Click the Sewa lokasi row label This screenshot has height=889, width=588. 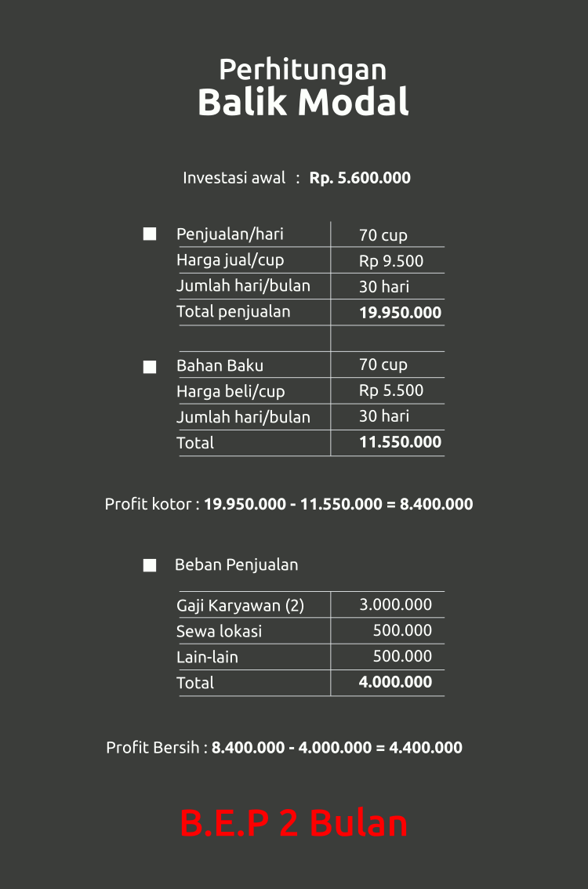pyautogui.click(x=220, y=631)
